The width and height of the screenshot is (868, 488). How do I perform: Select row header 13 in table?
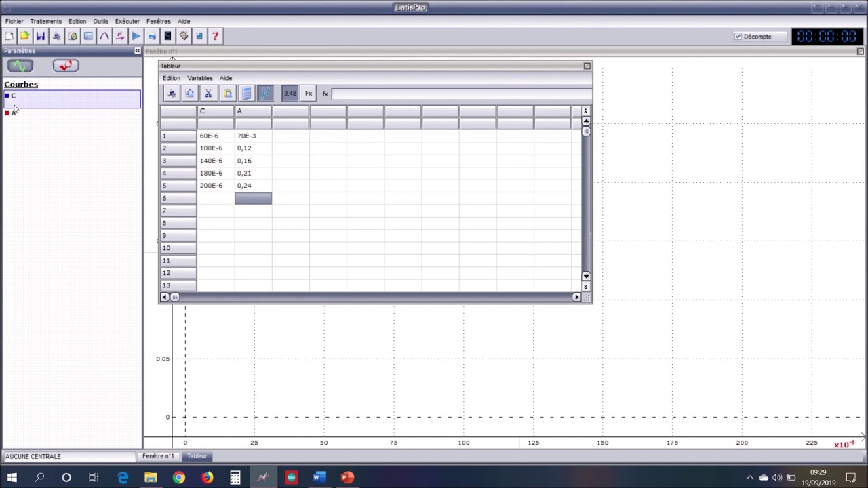(178, 285)
